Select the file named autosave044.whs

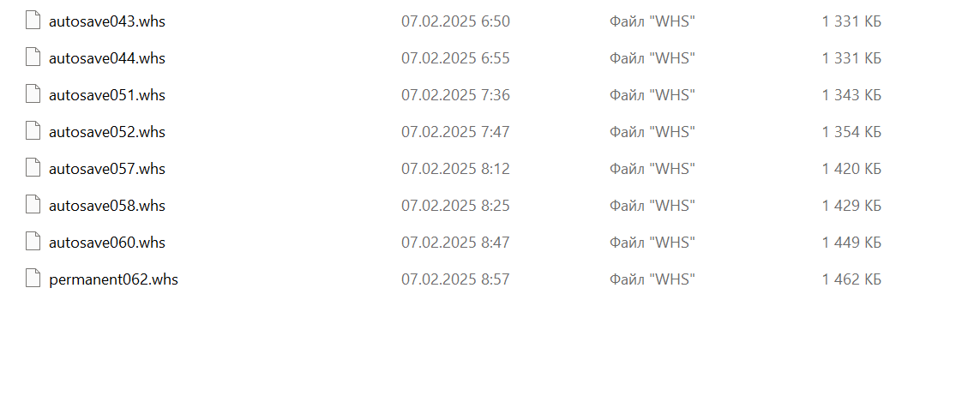[107, 58]
